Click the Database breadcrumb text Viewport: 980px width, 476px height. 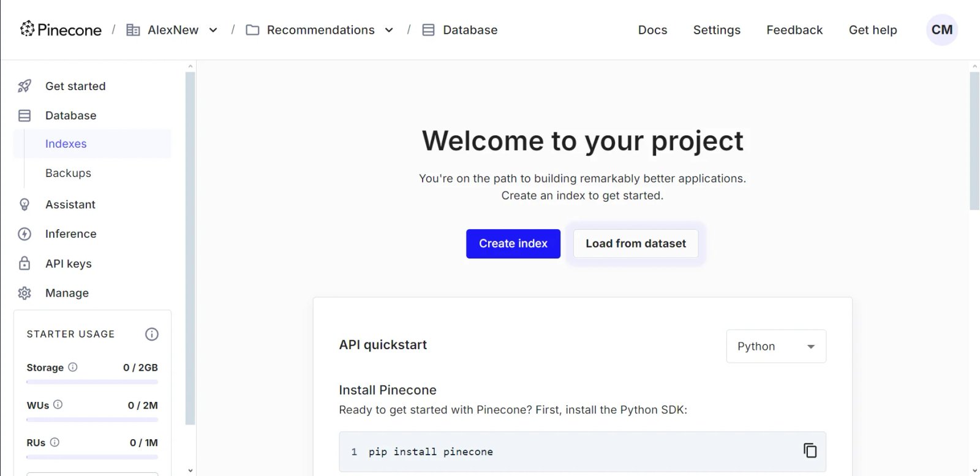pos(470,30)
